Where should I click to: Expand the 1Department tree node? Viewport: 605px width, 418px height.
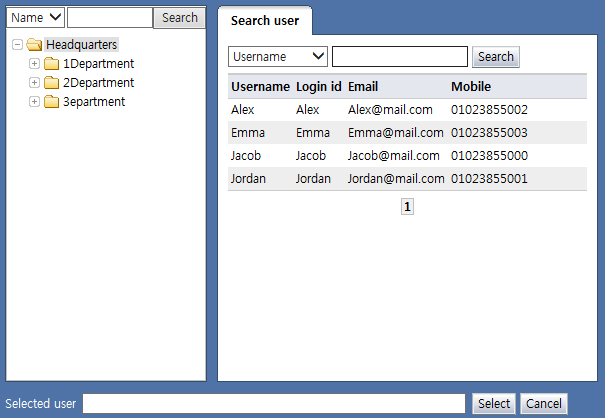click(35, 64)
